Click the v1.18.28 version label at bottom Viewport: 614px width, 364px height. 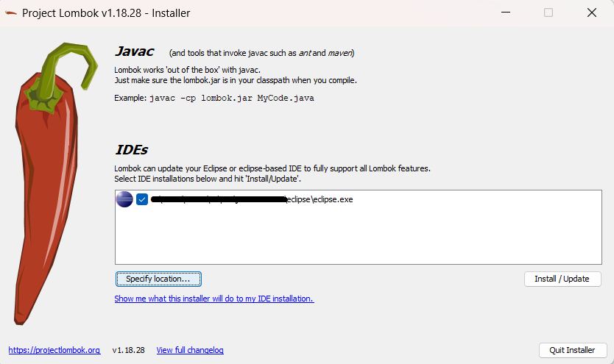128,350
